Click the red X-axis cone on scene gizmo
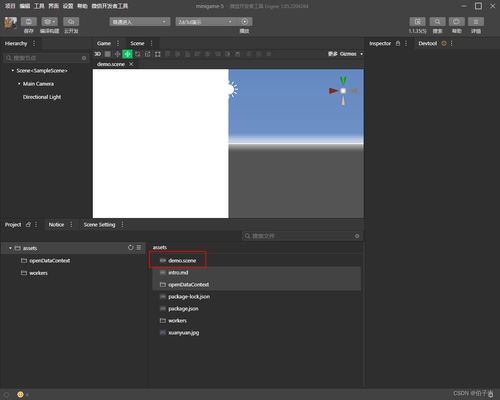 [333, 91]
